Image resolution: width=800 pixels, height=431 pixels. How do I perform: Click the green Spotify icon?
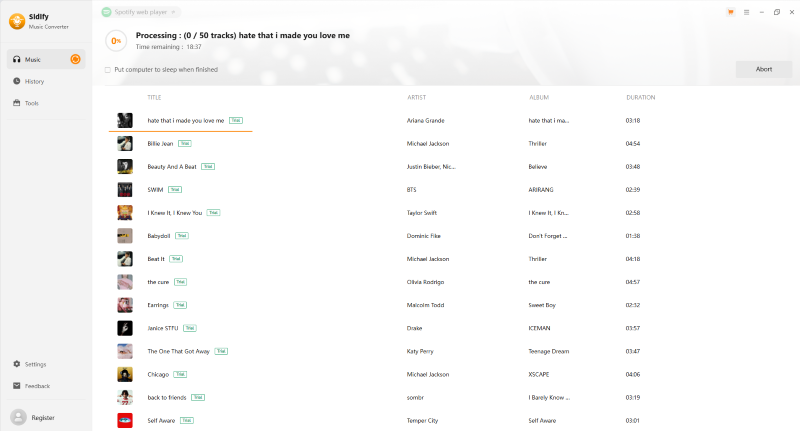coord(106,12)
